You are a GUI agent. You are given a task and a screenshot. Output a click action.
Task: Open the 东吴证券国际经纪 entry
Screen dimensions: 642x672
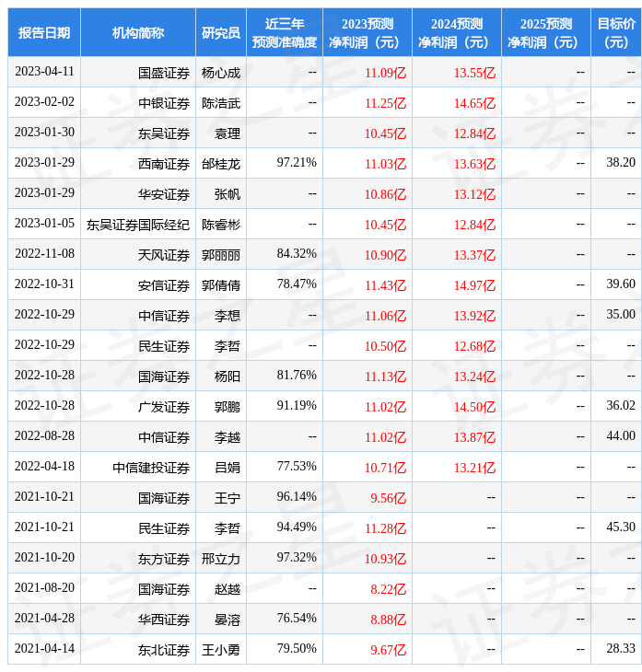138,225
